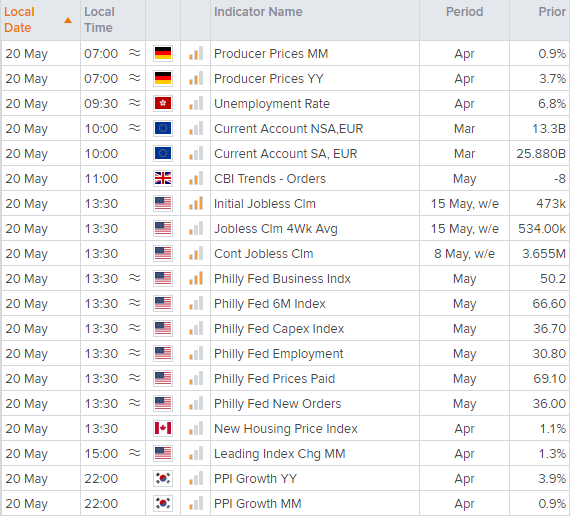Open the Producer Prices YY indicator
The height and width of the screenshot is (516, 570).
(269, 79)
